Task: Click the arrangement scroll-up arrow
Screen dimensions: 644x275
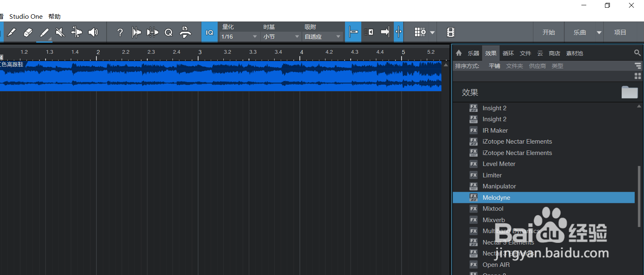Action: 446,65
